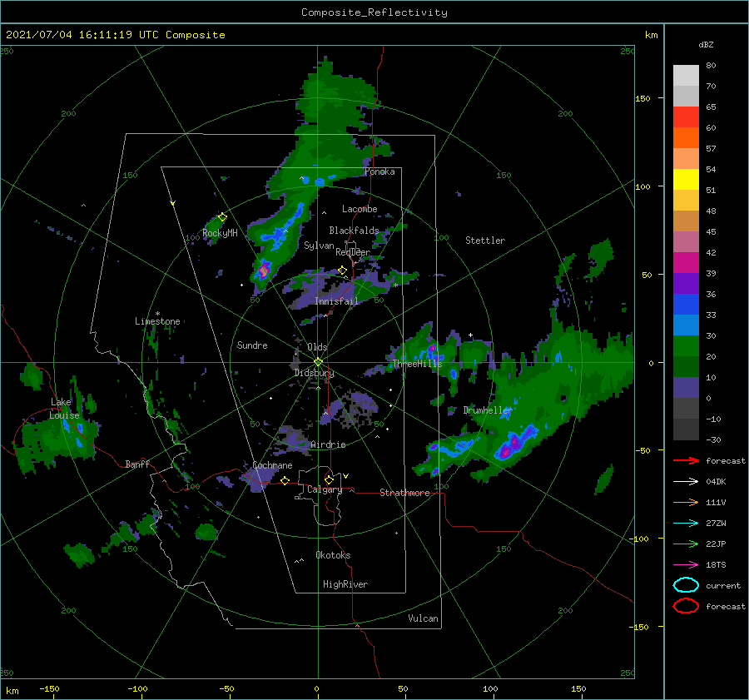
Task: Select the purple 36-39 dBZ swatch
Action: 686,284
